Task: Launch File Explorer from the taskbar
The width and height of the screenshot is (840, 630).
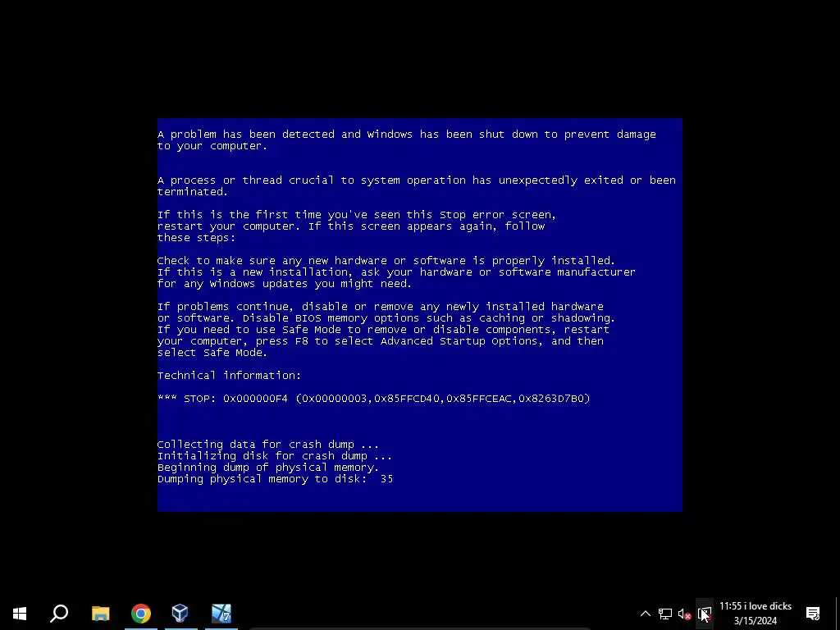Action: 100,614
